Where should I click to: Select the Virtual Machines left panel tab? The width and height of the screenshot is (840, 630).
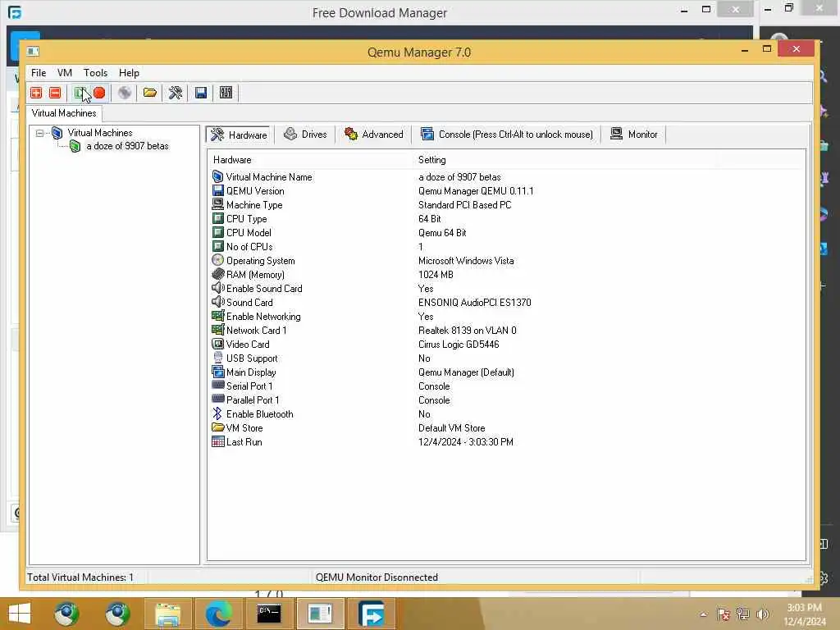click(64, 113)
